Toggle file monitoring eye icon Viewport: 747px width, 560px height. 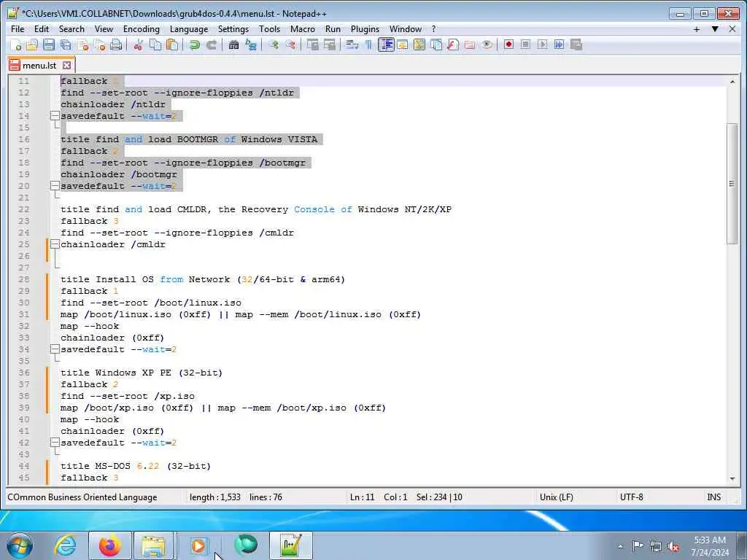[487, 44]
